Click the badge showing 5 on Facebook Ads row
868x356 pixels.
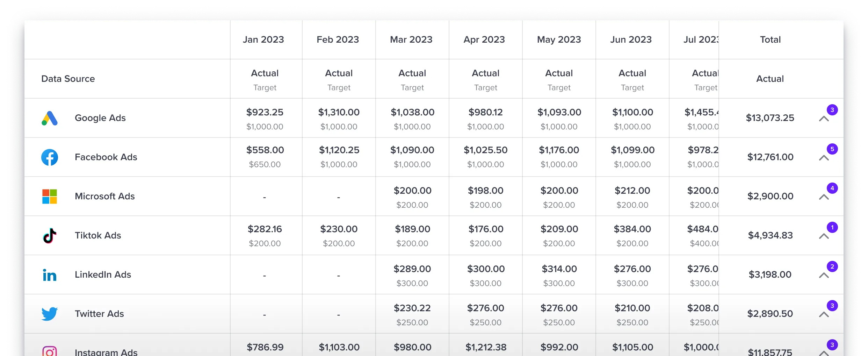(833, 149)
